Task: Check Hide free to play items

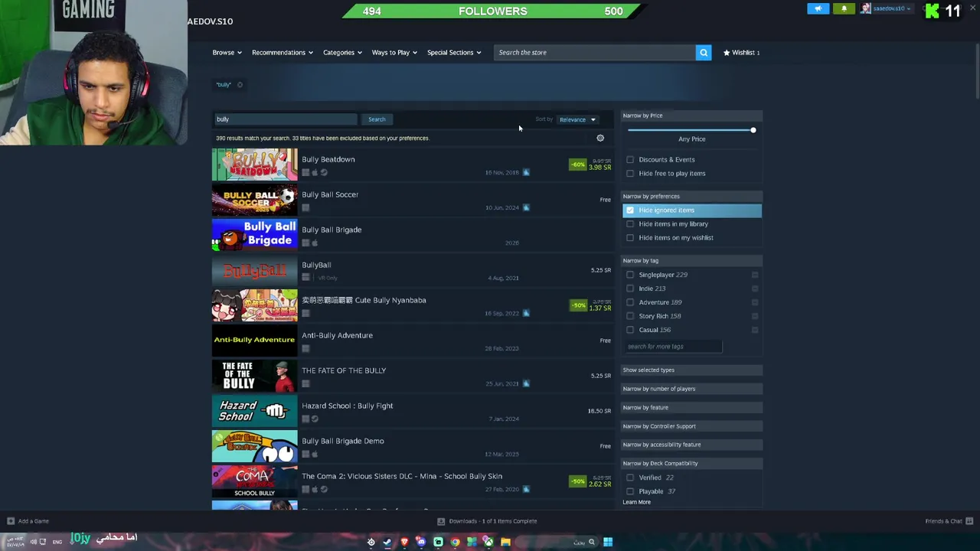Action: tap(630, 174)
